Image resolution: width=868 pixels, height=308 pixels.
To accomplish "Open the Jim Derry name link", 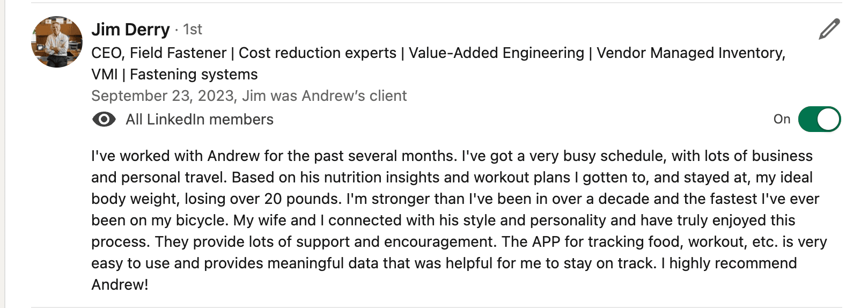I will pos(130,30).
